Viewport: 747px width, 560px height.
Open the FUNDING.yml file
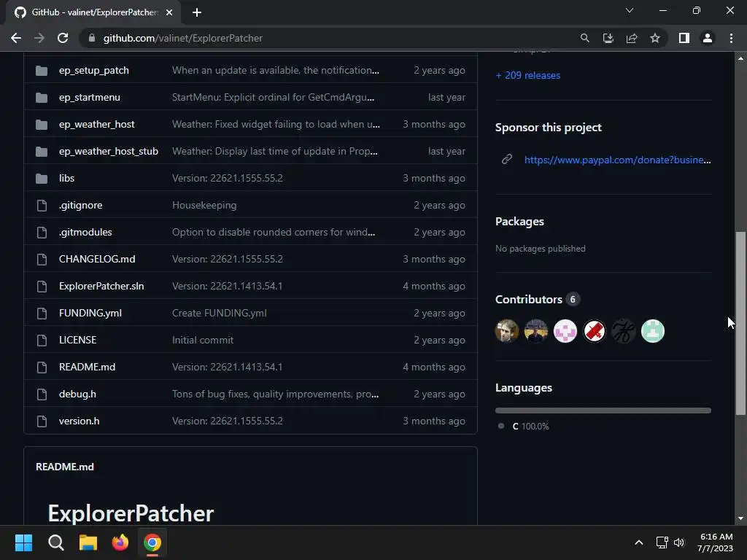90,313
